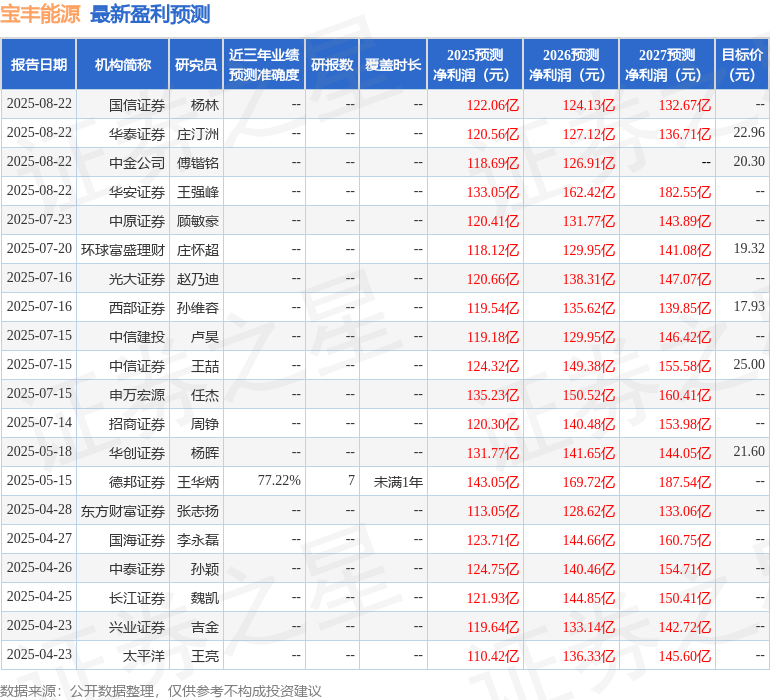Click the 宝丰能源 stock name title
The width and height of the screenshot is (770, 700).
(x=42, y=15)
